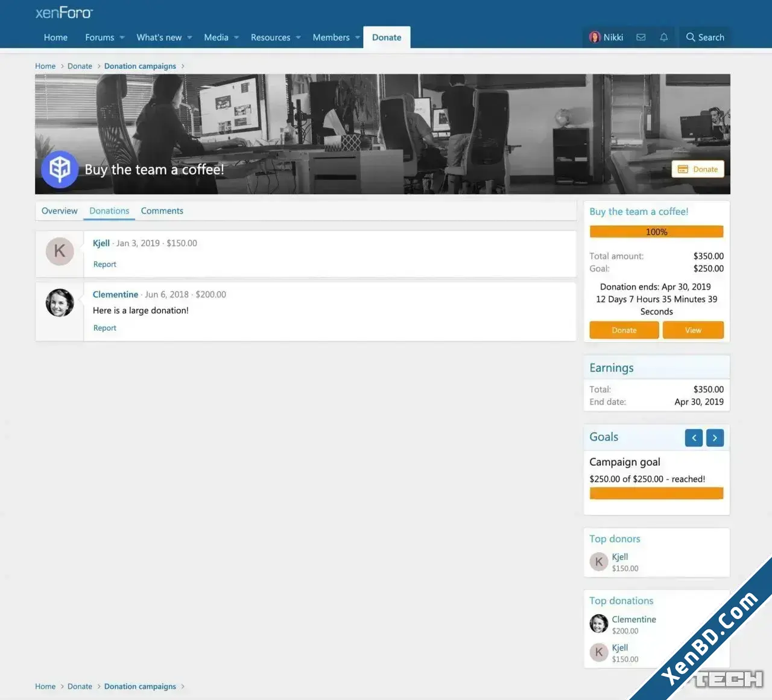
Task: Click the 'Here is a large donation!' message
Action: [x=141, y=311]
